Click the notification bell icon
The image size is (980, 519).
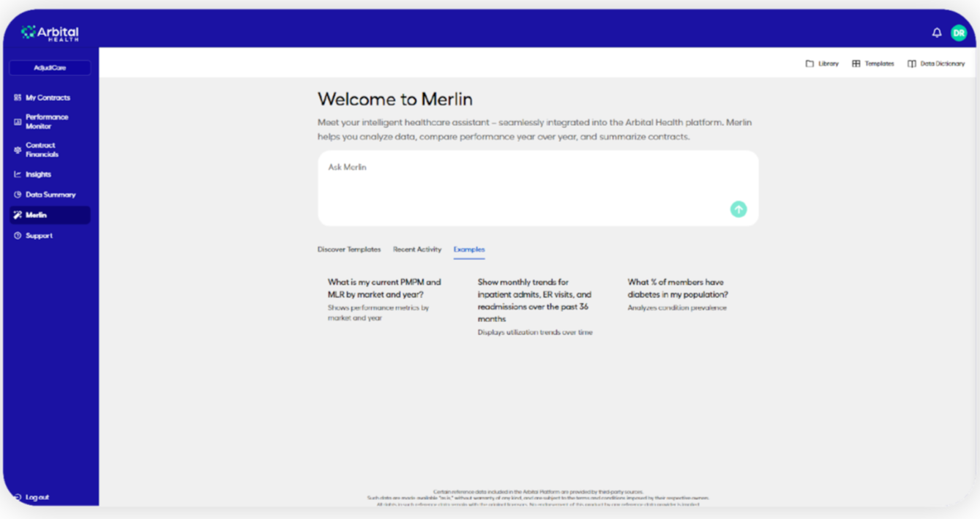tap(936, 33)
